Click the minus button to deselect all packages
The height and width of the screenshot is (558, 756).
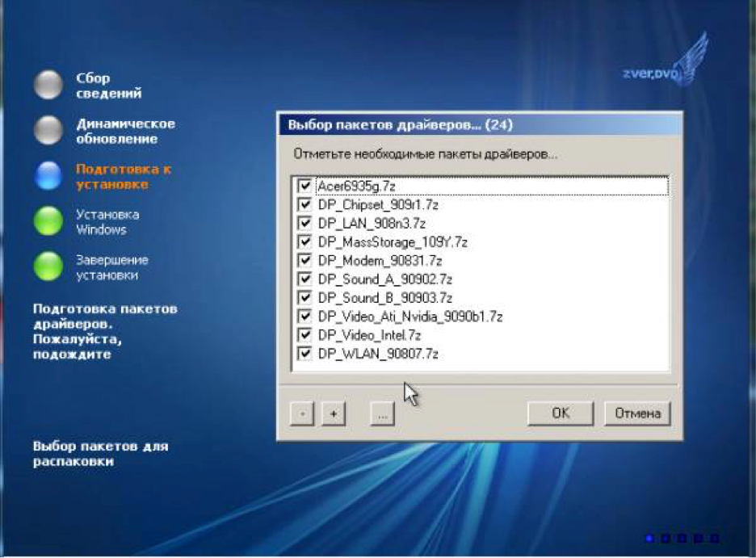tap(302, 413)
